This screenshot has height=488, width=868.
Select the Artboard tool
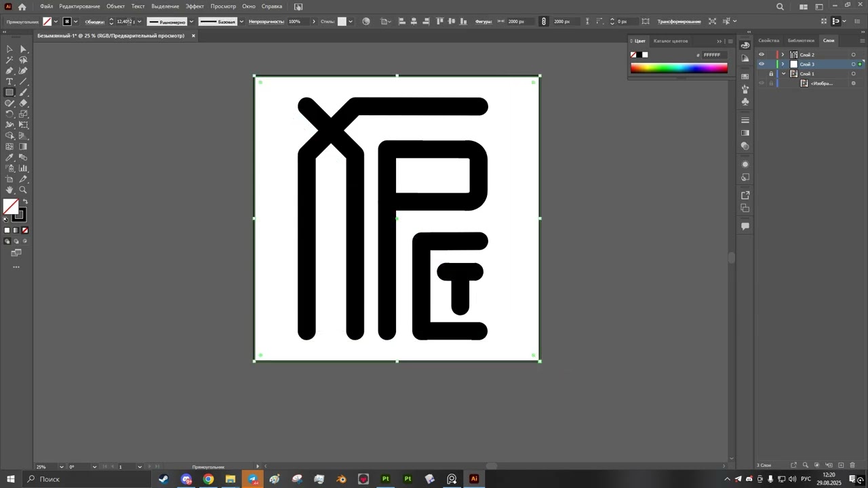[x=9, y=179]
